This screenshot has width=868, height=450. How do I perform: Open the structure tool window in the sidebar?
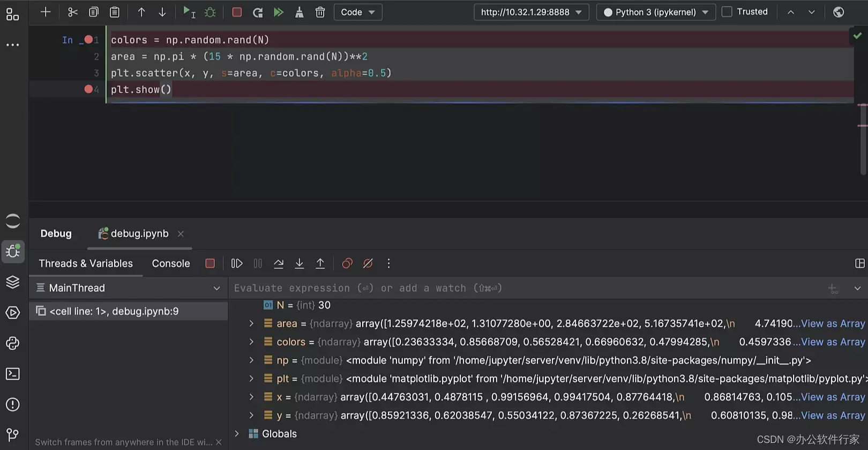tap(12, 14)
